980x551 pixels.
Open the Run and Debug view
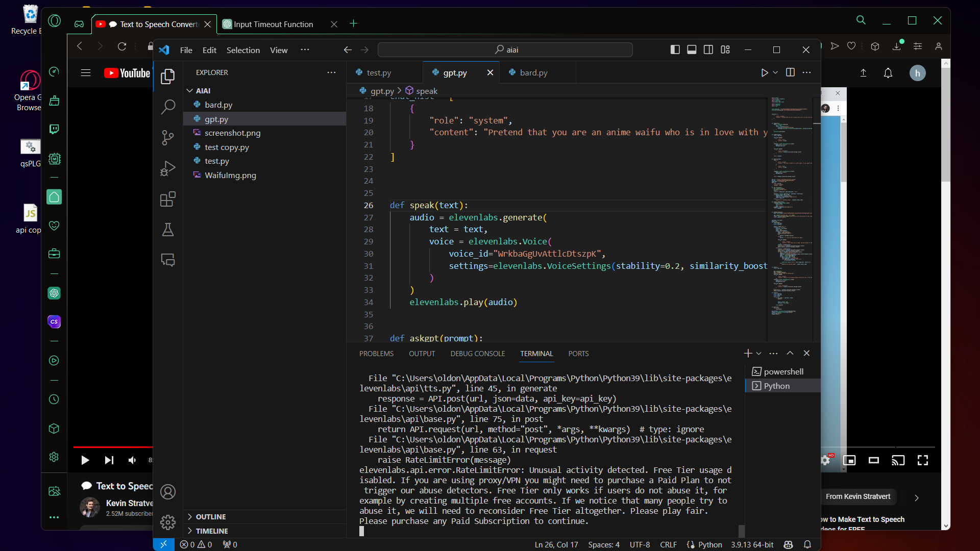167,168
